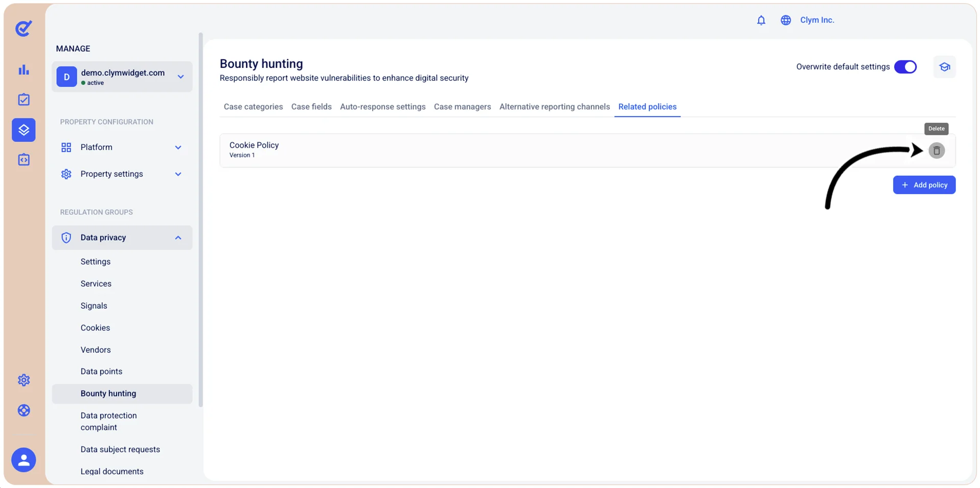Open the help lifebuoy icon

click(24, 410)
